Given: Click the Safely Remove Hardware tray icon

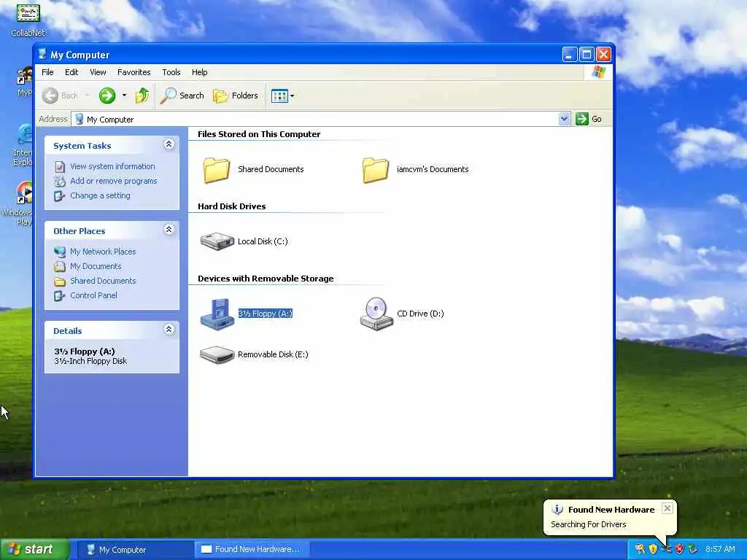Looking at the screenshot, I should point(693,549).
